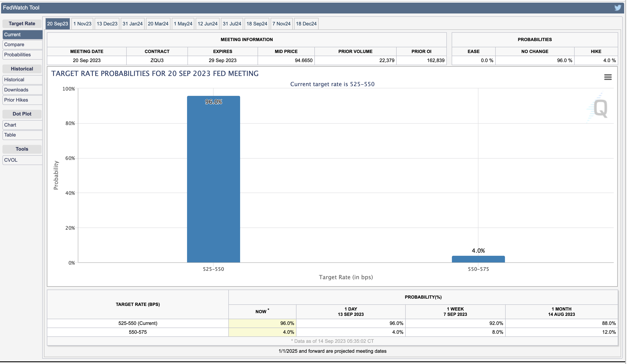Viewport: 627px width, 364px height.
Task: Open Probabilities under Target Rate
Action: tap(17, 55)
